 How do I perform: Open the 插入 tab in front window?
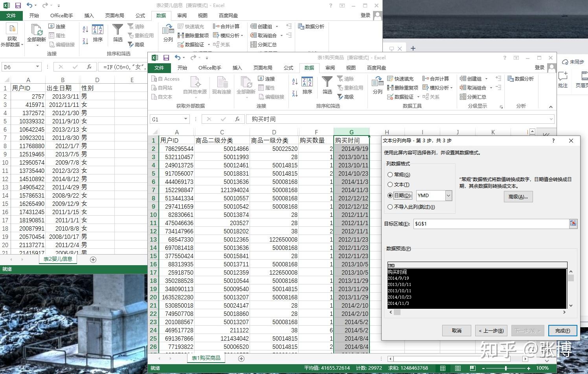(x=237, y=68)
